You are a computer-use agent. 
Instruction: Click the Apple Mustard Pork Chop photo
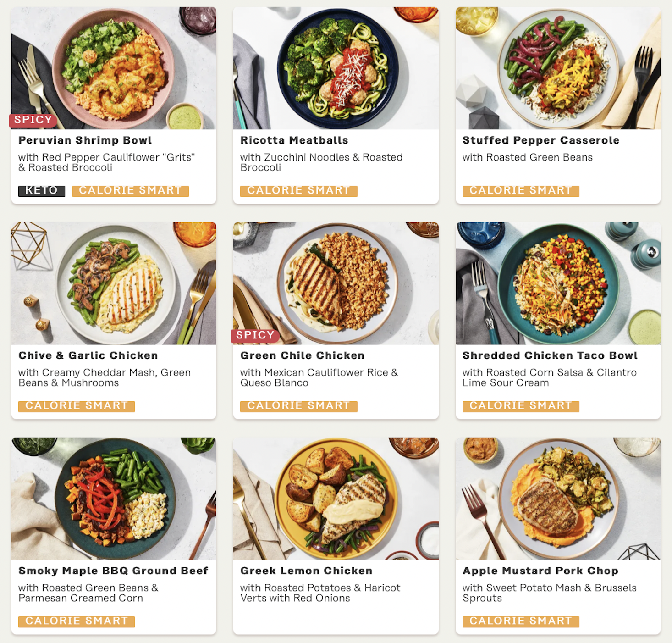(558, 499)
